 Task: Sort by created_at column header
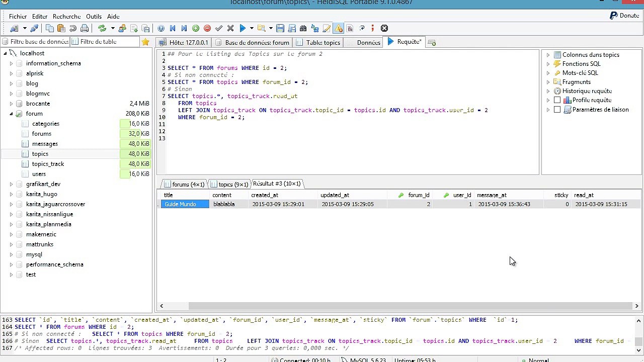coord(283,195)
